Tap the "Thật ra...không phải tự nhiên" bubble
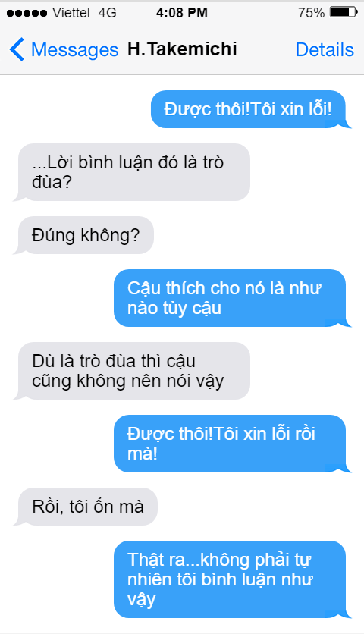This screenshot has height=634, width=364. point(232,579)
